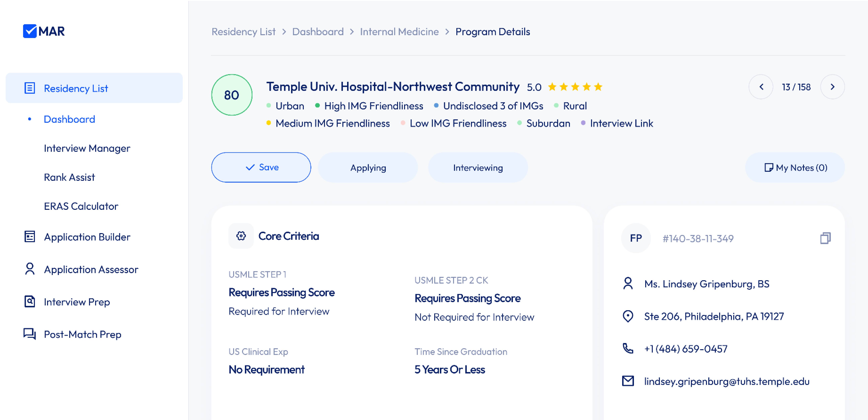Select the Residency List icon in sidebar
This screenshot has width=868, height=420.
point(30,88)
